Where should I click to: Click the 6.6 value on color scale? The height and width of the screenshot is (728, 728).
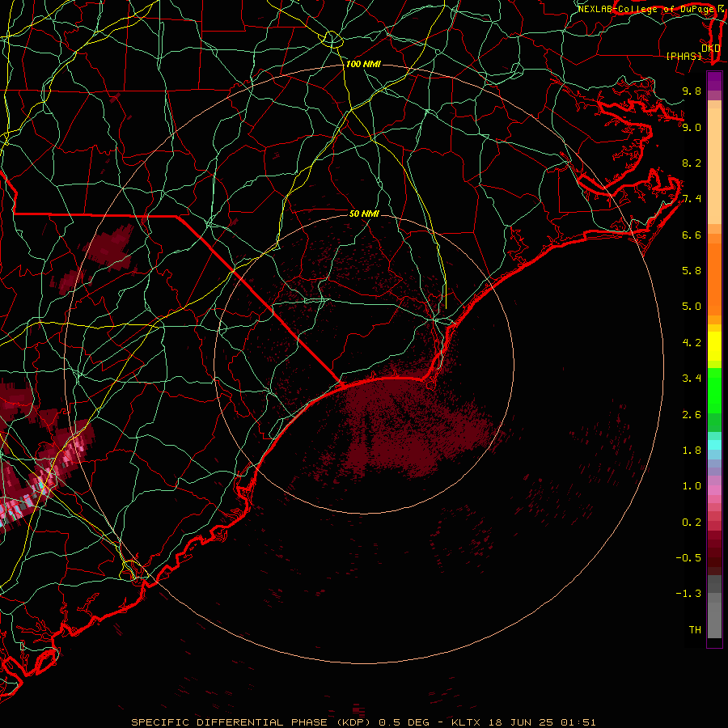[x=692, y=235]
